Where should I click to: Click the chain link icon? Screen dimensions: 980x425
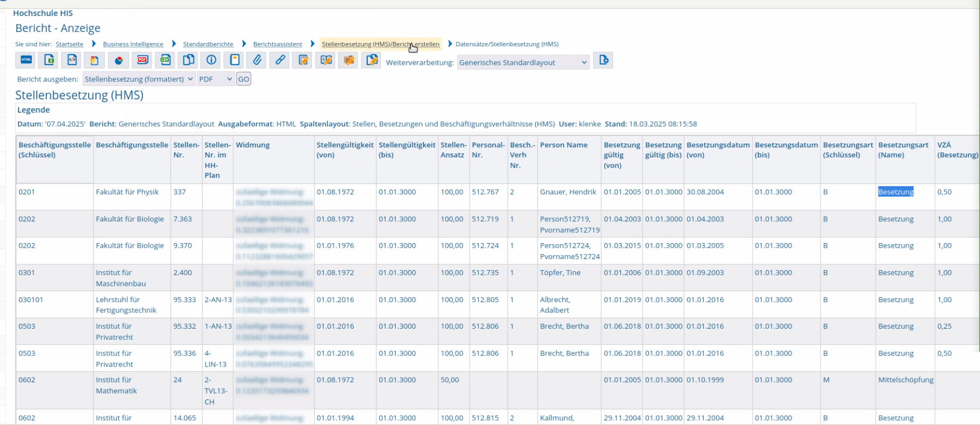point(280,61)
